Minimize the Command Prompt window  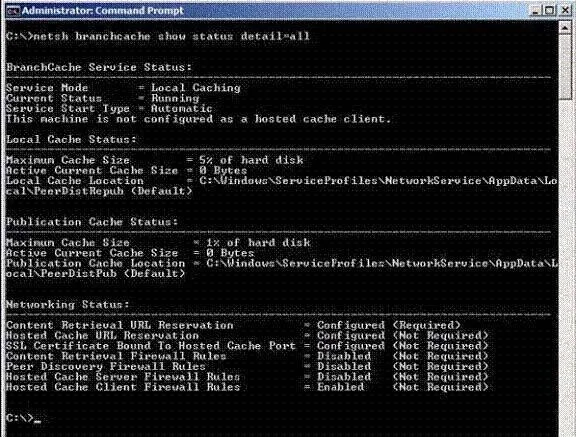(x=536, y=10)
